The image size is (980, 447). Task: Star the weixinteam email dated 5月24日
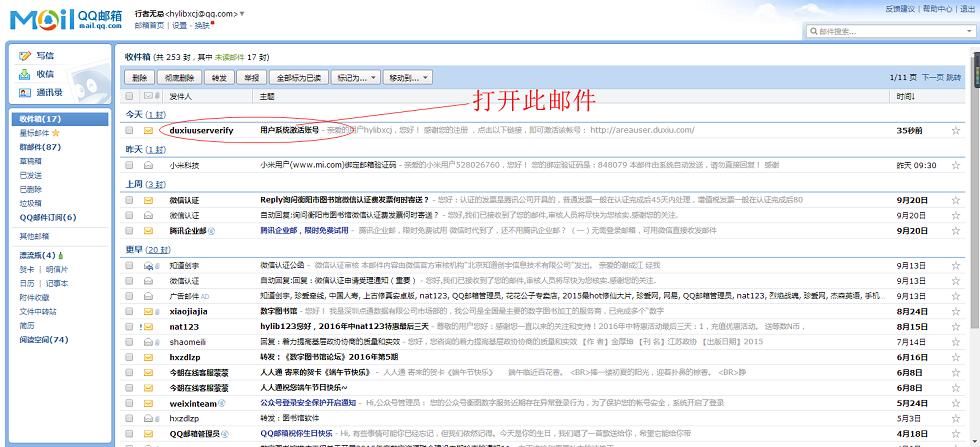pos(955,403)
